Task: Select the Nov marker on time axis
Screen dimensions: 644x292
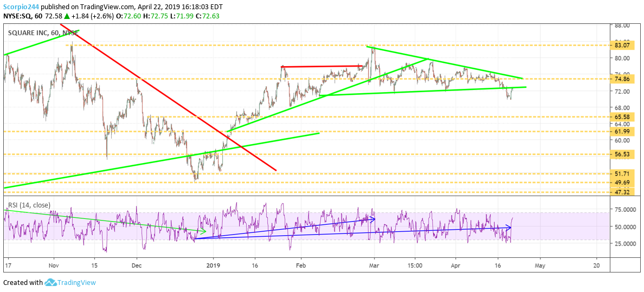Action: click(x=53, y=266)
